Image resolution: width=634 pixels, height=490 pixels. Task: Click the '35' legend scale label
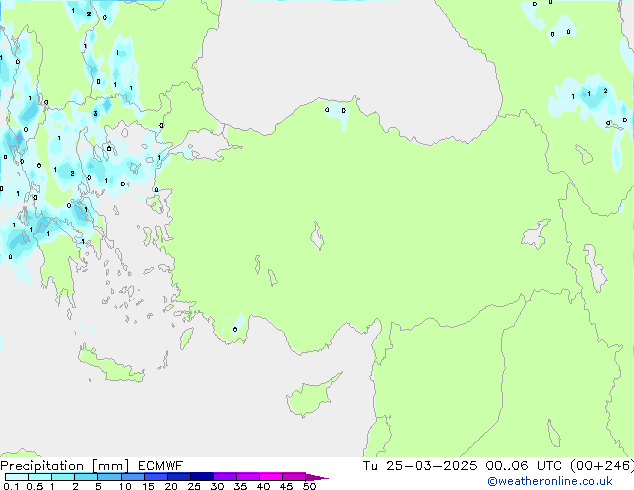[x=240, y=486]
